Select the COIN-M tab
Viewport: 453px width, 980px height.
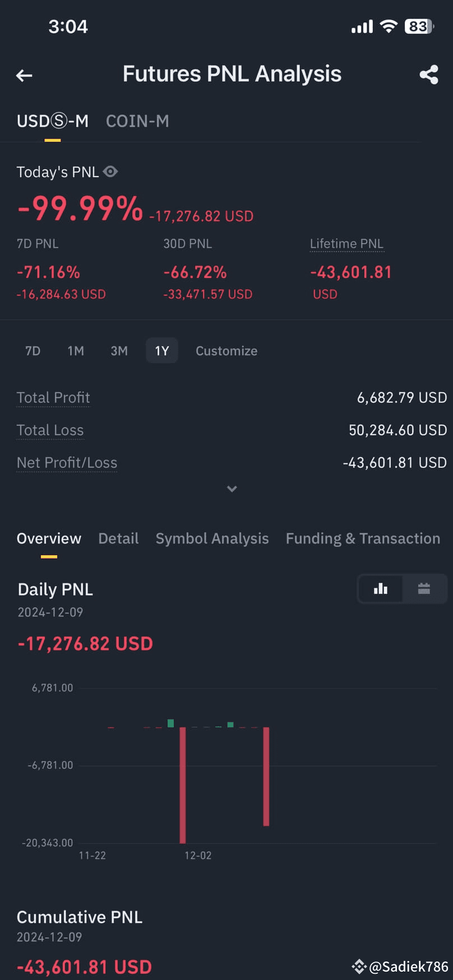[x=137, y=121]
